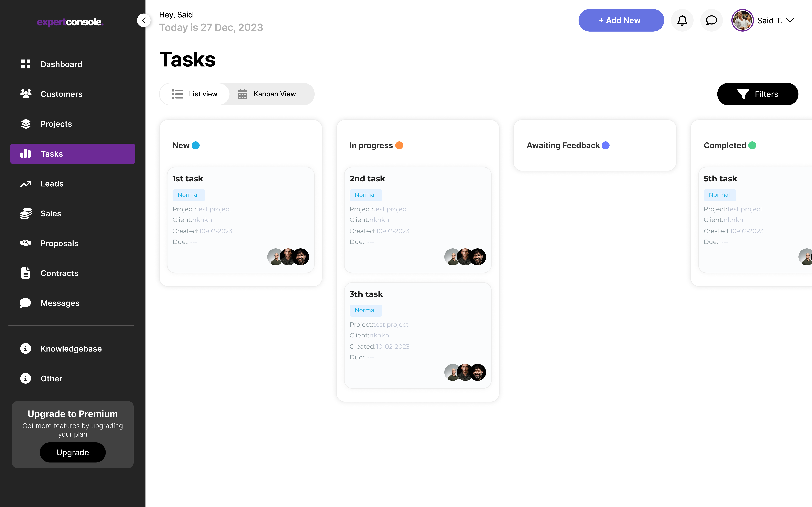
Task: Go to Leads in sidebar
Action: [x=52, y=183]
